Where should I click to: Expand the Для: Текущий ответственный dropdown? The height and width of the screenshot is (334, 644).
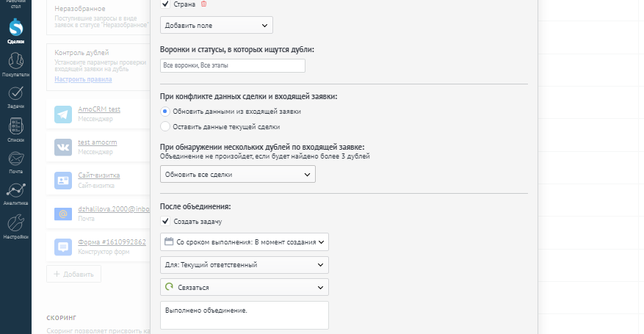click(x=244, y=264)
